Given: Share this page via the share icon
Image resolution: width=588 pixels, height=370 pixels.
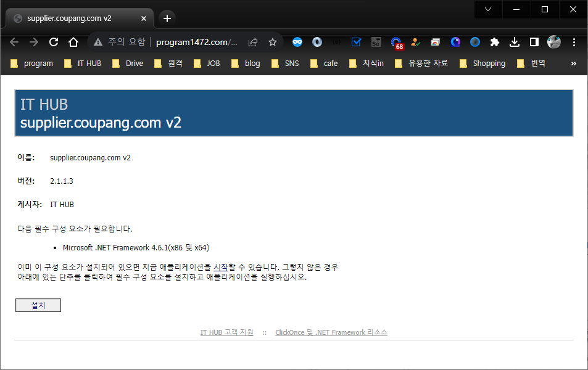Looking at the screenshot, I should [253, 43].
